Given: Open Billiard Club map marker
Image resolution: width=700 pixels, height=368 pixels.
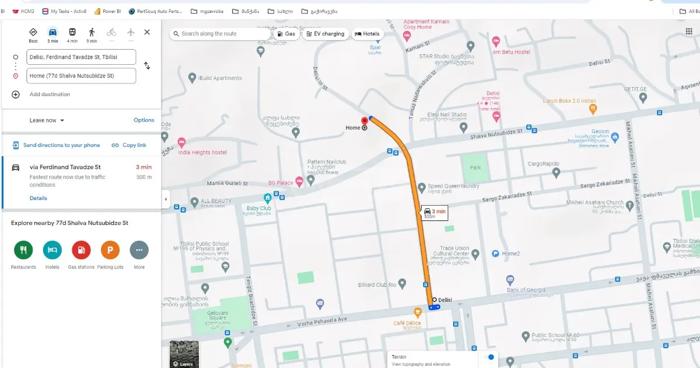Looking at the screenshot, I should tap(402, 283).
